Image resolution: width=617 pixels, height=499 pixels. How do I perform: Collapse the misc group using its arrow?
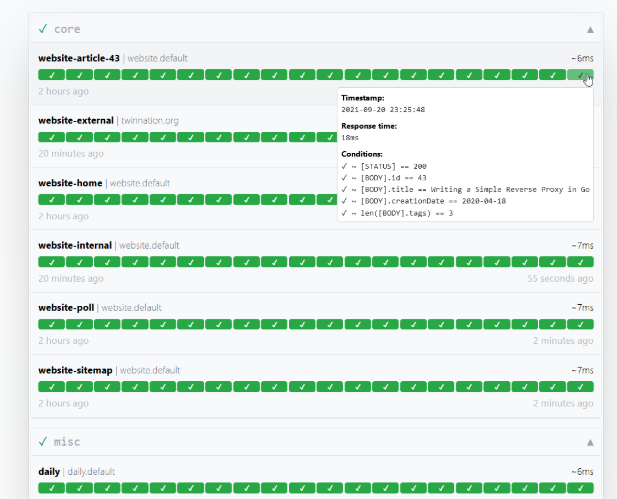pyautogui.click(x=590, y=442)
